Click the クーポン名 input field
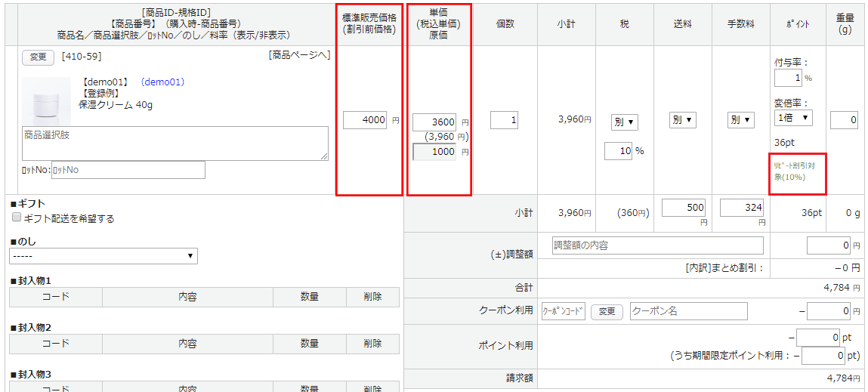 point(689,311)
